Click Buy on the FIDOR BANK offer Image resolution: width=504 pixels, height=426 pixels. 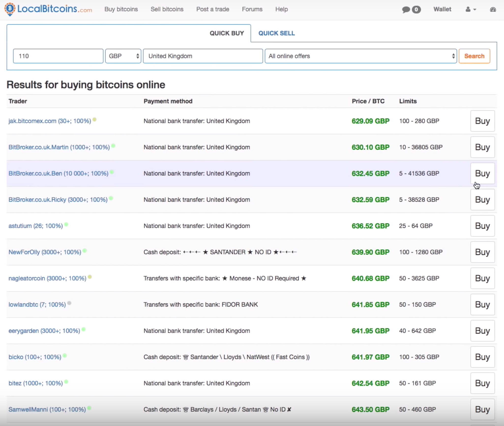483,305
